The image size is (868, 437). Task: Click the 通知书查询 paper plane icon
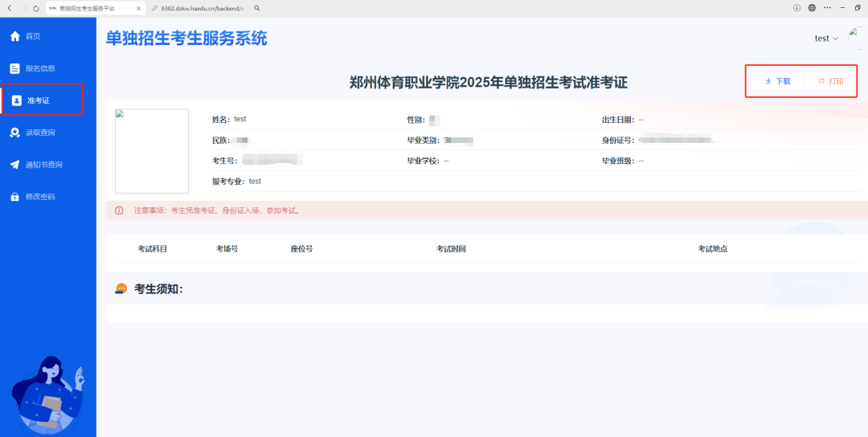point(14,165)
